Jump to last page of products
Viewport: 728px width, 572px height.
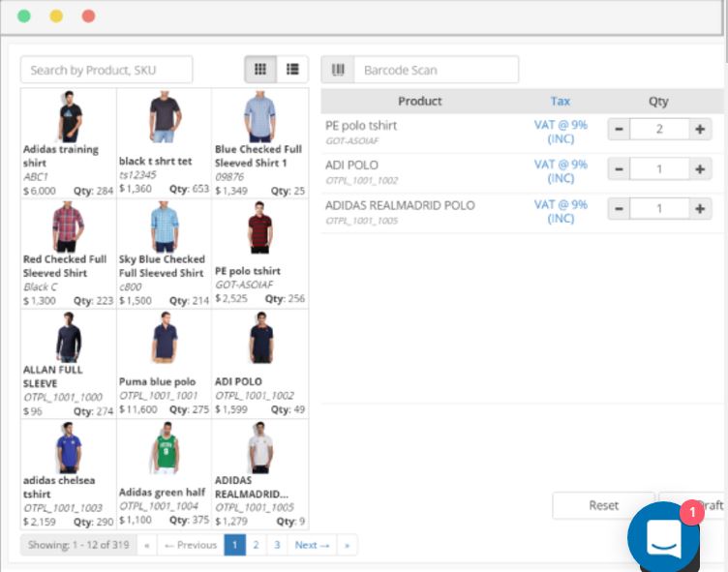pyautogui.click(x=347, y=545)
